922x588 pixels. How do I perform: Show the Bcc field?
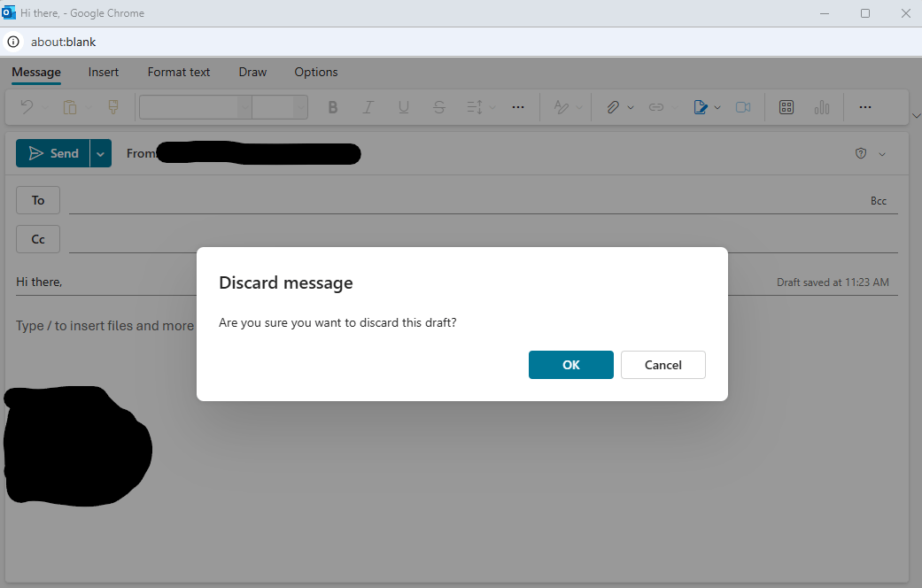879,201
